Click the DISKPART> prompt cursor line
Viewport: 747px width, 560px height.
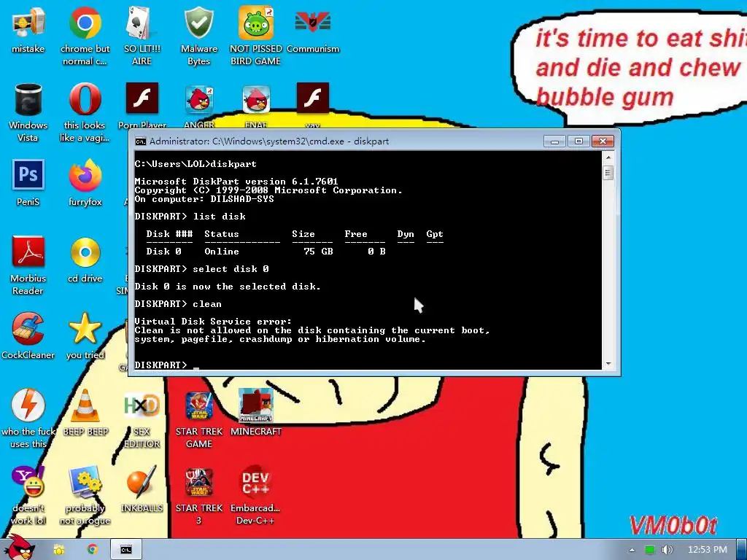167,365
